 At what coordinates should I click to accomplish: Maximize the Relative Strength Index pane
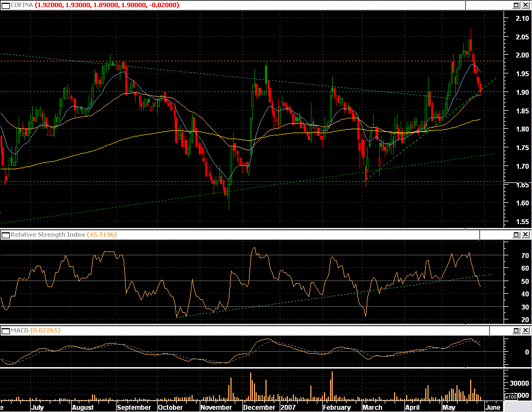click(516, 234)
